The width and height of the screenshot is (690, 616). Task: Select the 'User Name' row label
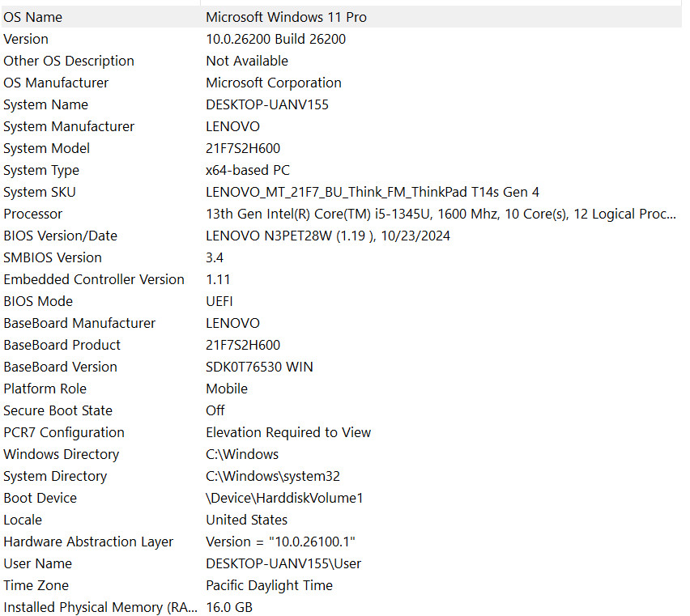click(x=37, y=563)
